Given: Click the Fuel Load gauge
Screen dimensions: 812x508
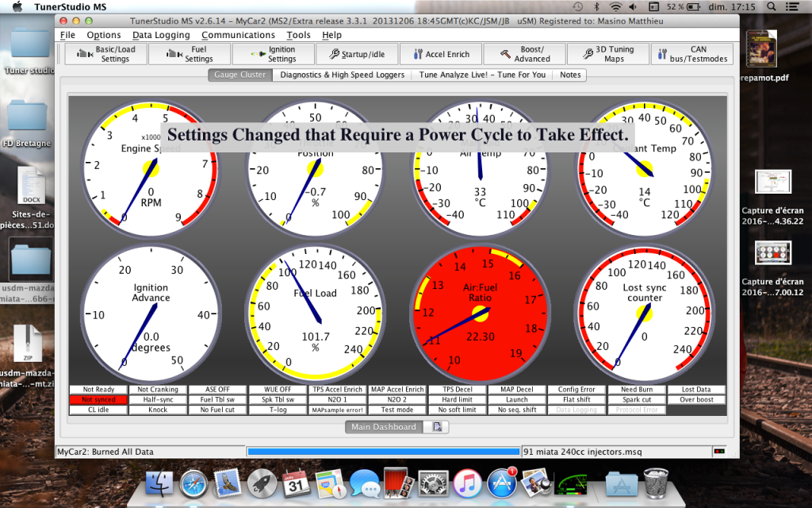Looking at the screenshot, I should [316, 314].
